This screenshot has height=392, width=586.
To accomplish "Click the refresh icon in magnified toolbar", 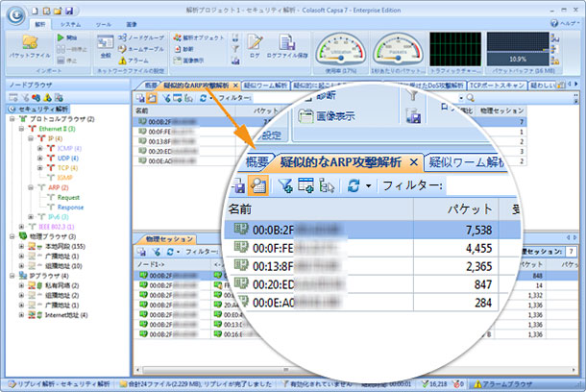I will 351,186.
